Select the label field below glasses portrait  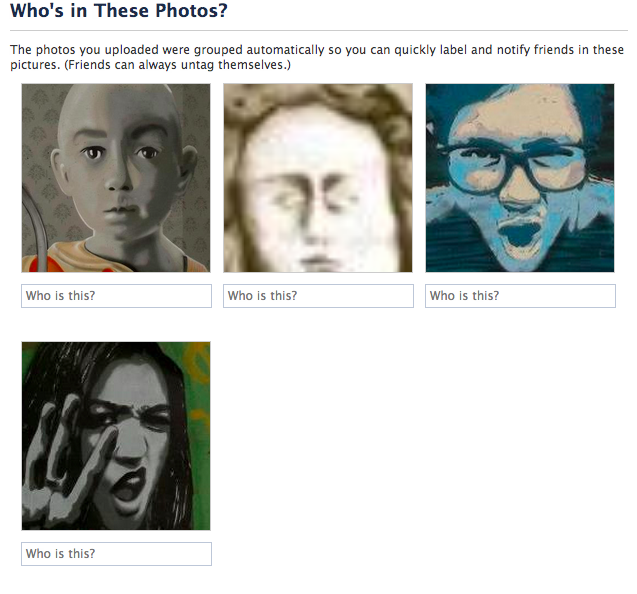click(520, 296)
